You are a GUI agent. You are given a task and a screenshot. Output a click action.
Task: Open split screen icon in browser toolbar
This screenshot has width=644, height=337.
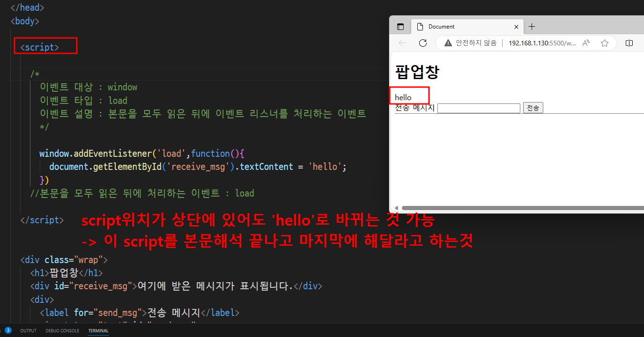point(629,43)
